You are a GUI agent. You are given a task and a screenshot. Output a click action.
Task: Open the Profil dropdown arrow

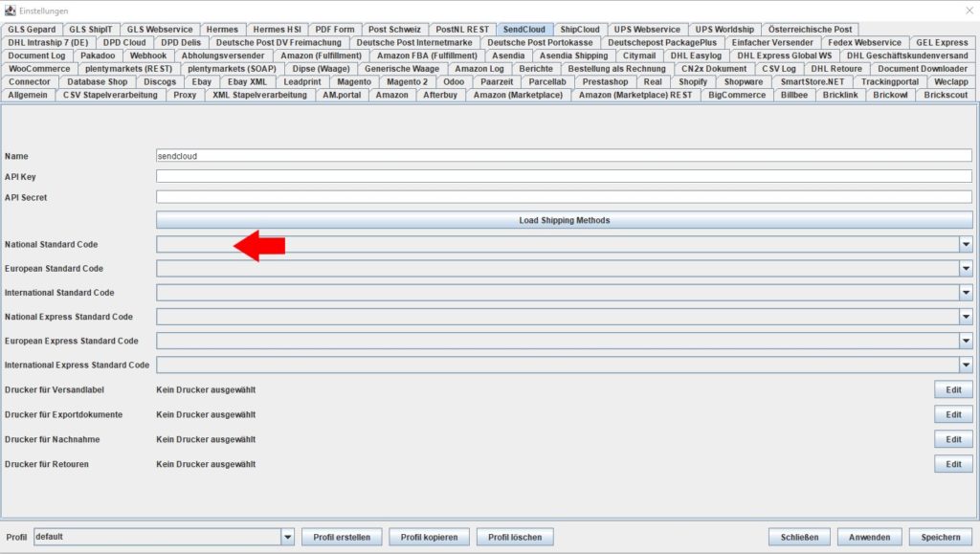click(x=287, y=537)
